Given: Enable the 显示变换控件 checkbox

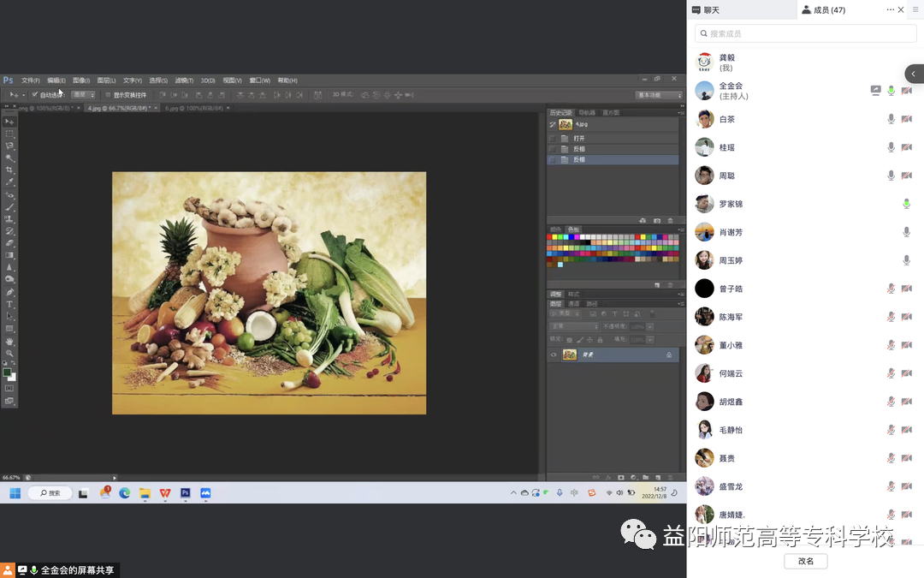Looking at the screenshot, I should click(108, 94).
